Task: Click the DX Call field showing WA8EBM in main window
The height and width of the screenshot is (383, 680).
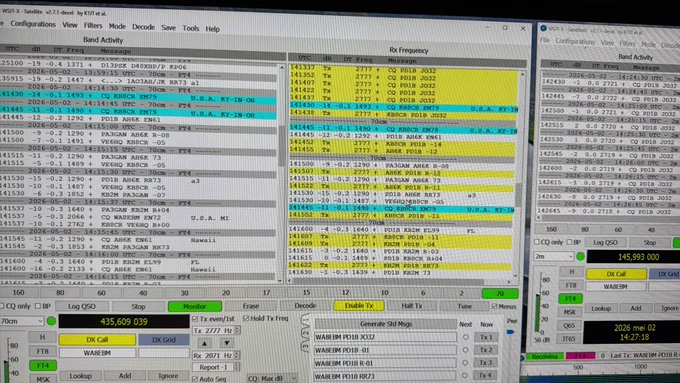Action: pos(97,353)
